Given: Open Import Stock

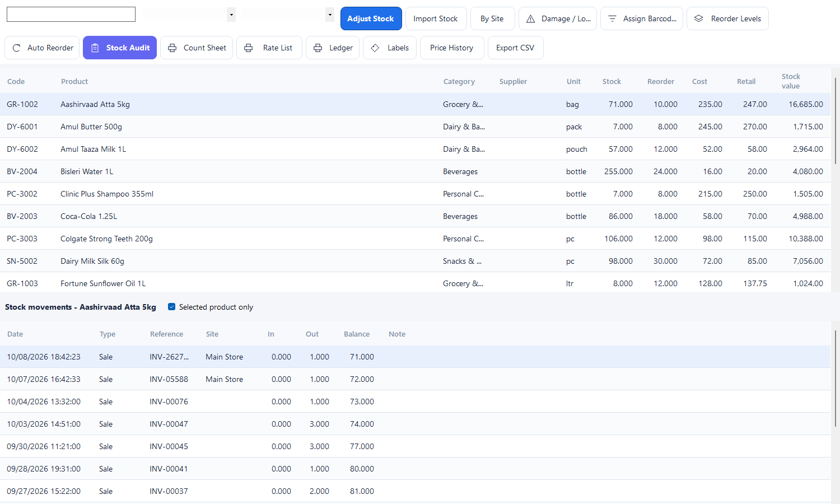Looking at the screenshot, I should pyautogui.click(x=436, y=18).
